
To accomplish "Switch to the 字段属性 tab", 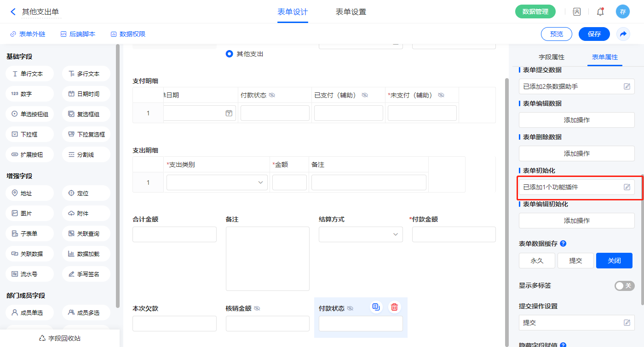I will click(551, 57).
